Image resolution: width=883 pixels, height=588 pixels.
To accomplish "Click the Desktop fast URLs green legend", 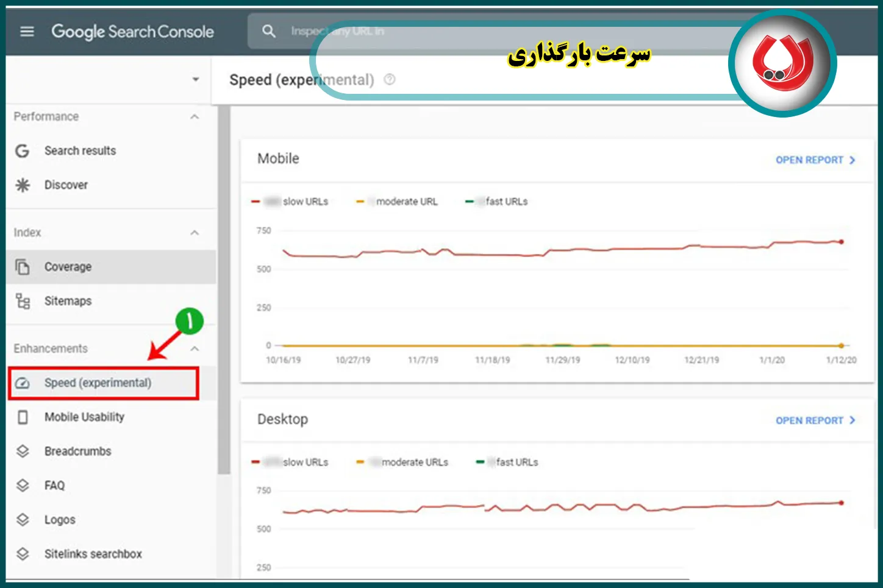I will [507, 462].
